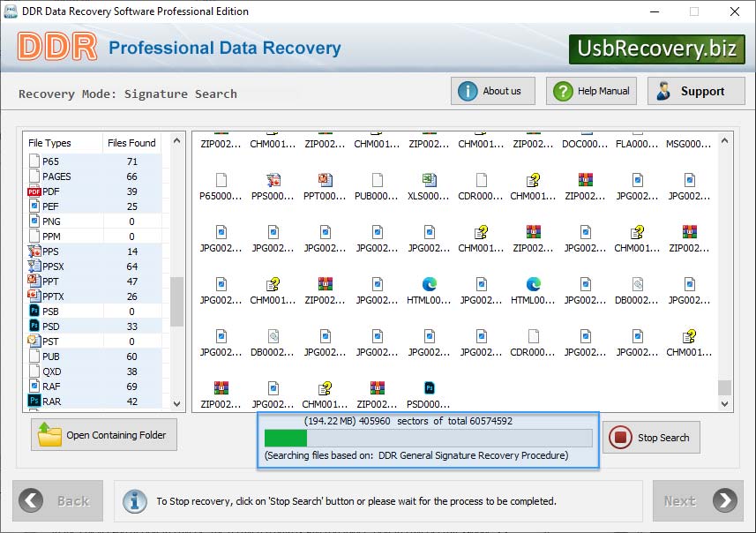Viewport: 756px width, 533px height.
Task: Open the About us dialog
Action: pos(493,91)
